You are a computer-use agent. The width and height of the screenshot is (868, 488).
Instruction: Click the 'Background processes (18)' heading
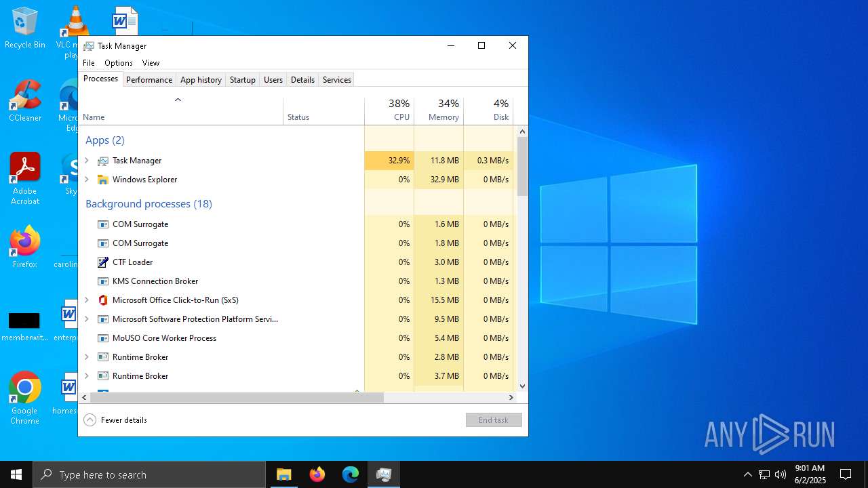pyautogui.click(x=149, y=204)
